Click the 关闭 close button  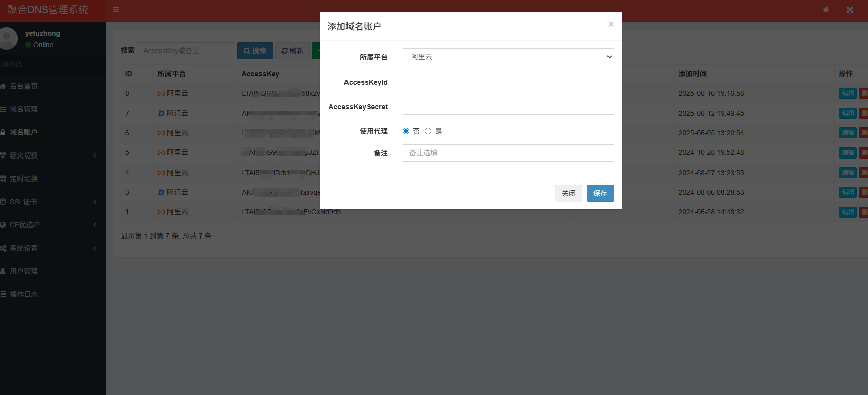pos(568,193)
